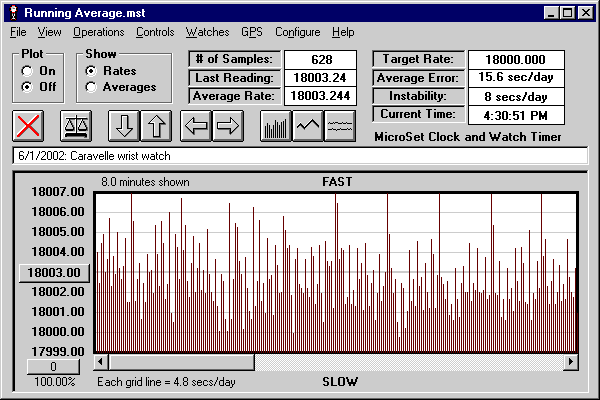Click 'Each grid line = 4.8 secs/day' text
Viewport: 600px width, 400px height.
tap(166, 382)
